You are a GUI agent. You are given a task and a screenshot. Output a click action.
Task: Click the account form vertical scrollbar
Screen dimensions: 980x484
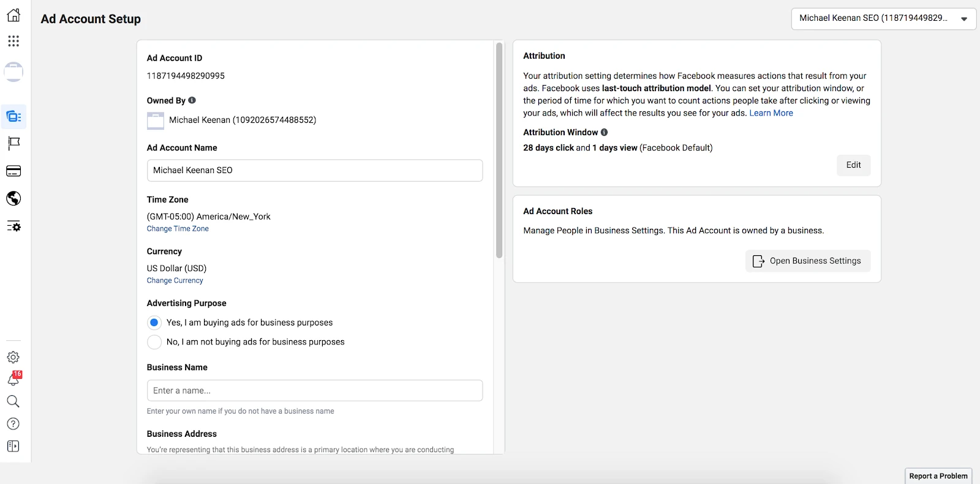499,150
